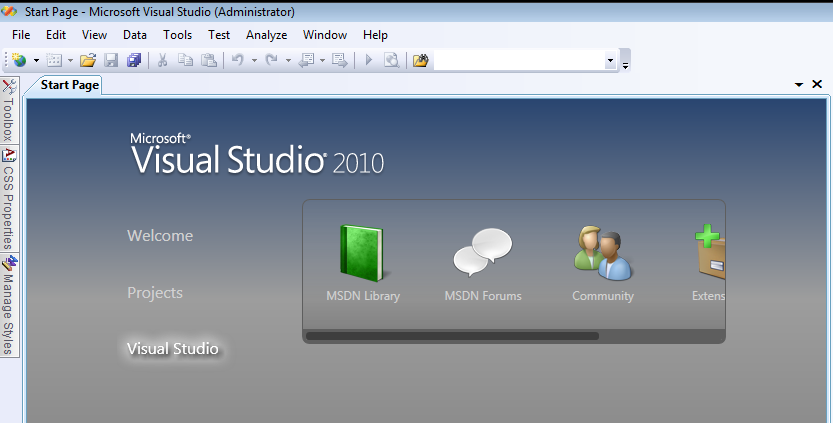Viewport: 833px width, 423px height.
Task: Click the MSDN Forums speech bubbles icon
Action: click(482, 253)
